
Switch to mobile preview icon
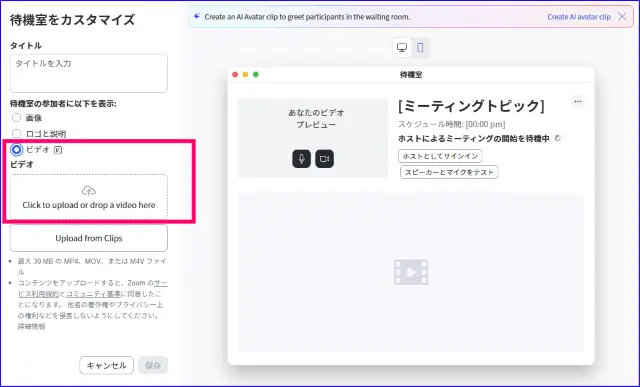click(x=420, y=47)
